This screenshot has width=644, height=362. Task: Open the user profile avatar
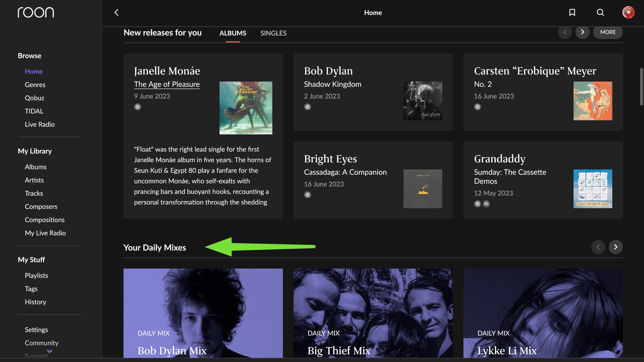628,12
